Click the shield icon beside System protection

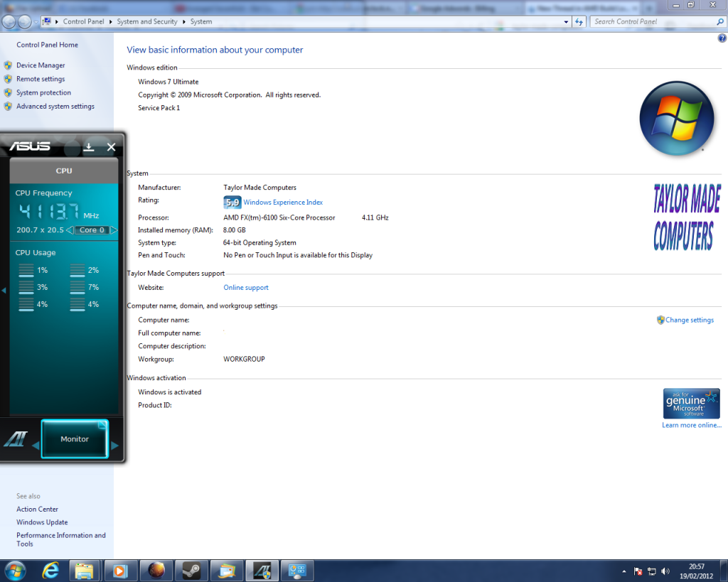click(8, 93)
